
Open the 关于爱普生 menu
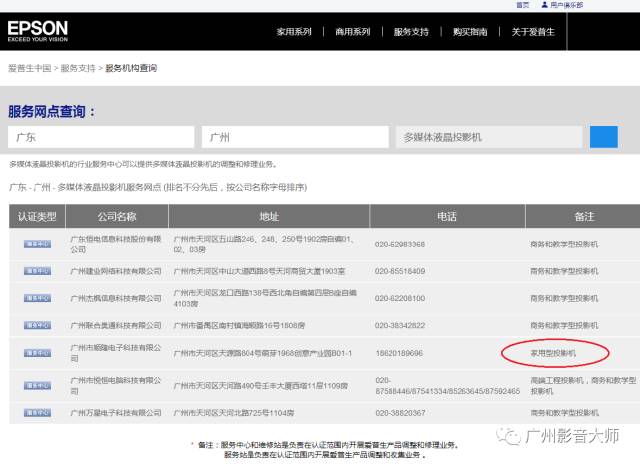[x=533, y=32]
